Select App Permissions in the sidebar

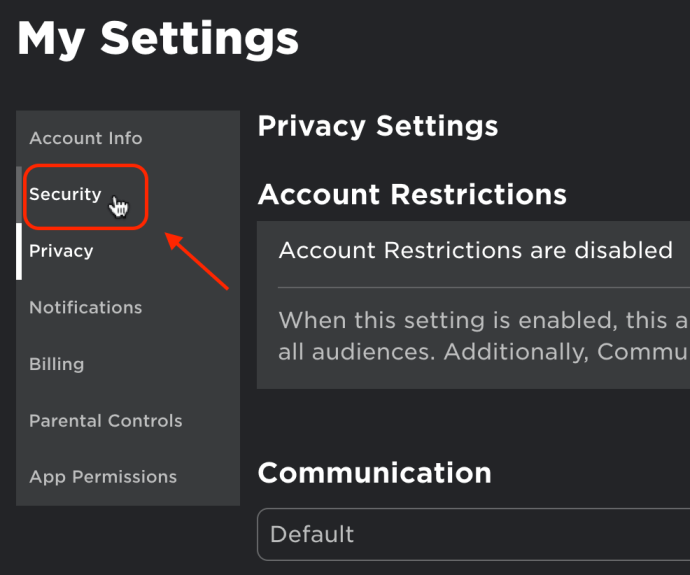pyautogui.click(x=103, y=477)
